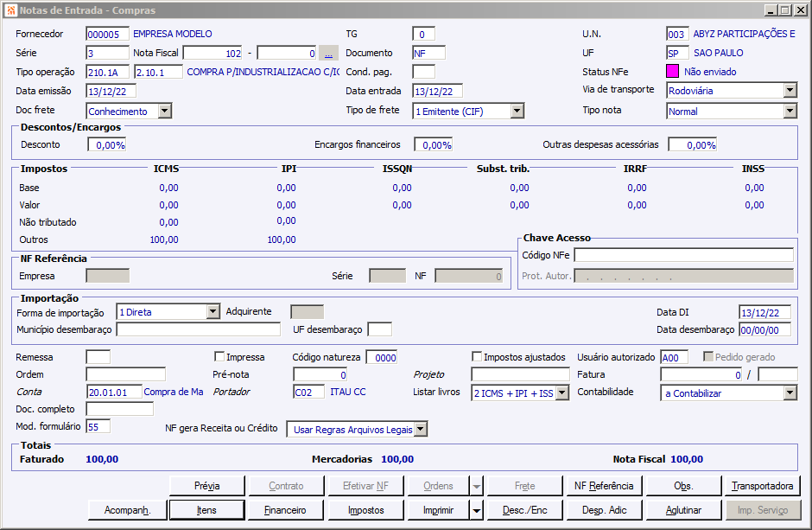Image resolution: width=812 pixels, height=530 pixels.
Task: Click the Prévia button
Action: click(206, 486)
